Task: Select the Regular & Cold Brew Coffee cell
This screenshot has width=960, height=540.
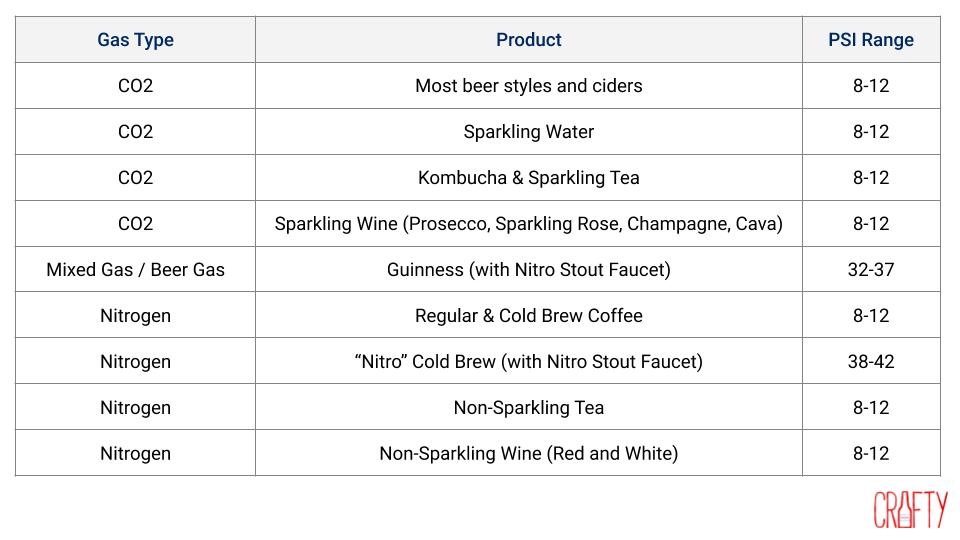Action: click(528, 316)
